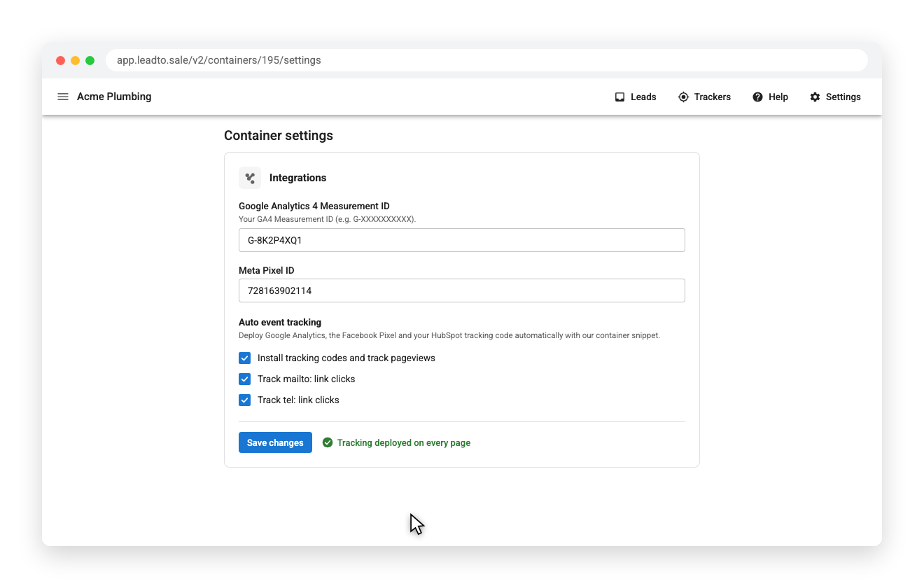The image size is (924, 588).
Task: Click the Integrations section icon
Action: click(x=250, y=178)
